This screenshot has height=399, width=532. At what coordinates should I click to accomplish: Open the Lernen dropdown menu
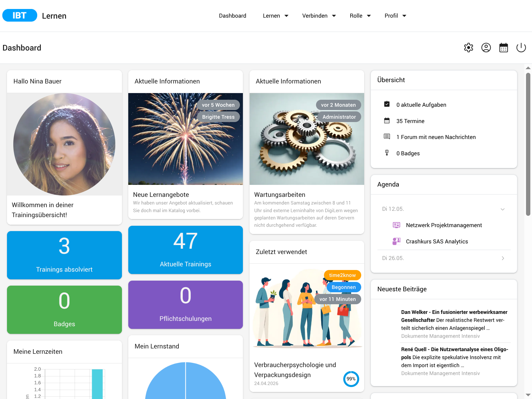point(275,16)
